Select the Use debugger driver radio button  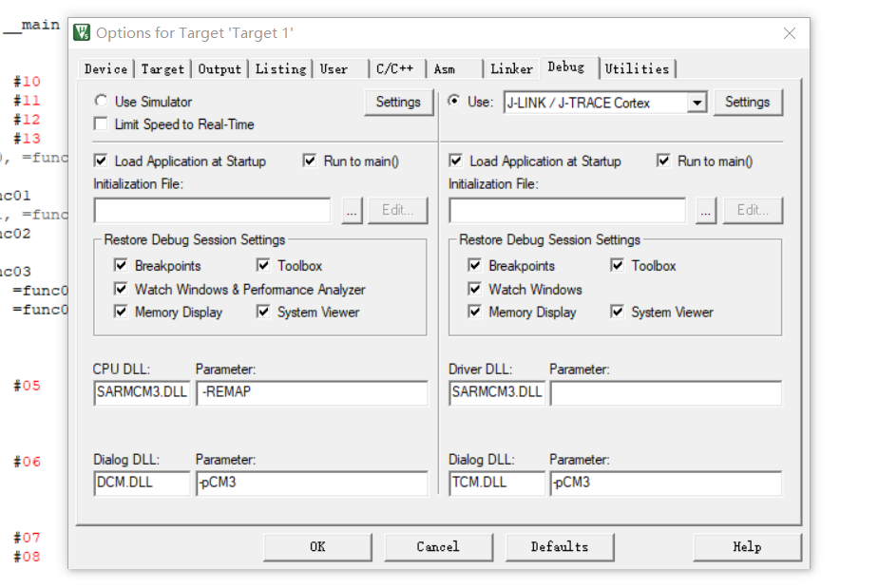pyautogui.click(x=454, y=101)
